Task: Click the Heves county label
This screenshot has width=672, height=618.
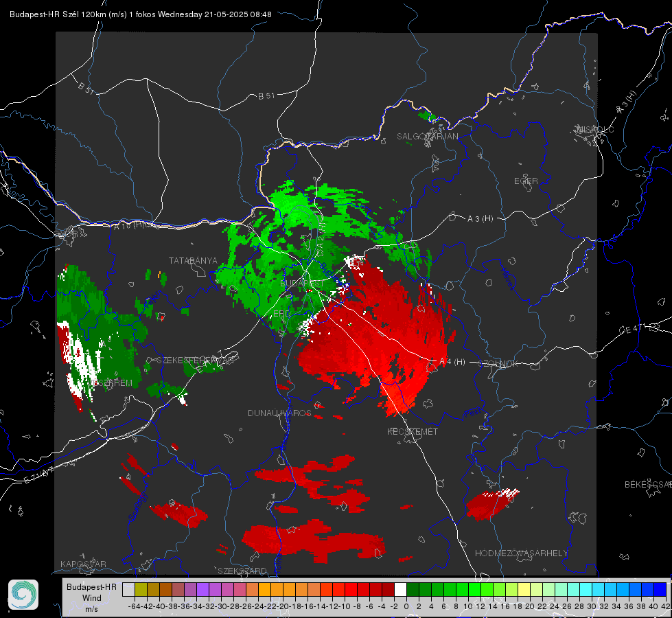Action: click(507, 278)
